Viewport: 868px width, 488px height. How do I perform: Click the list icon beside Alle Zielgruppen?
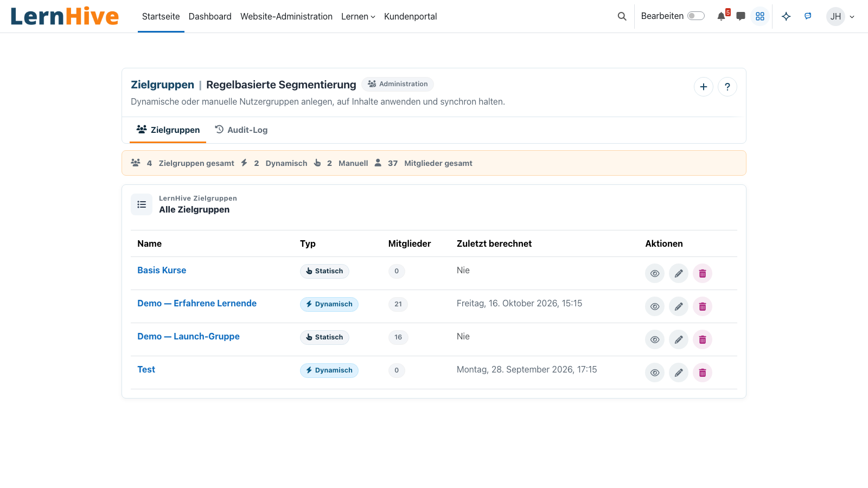click(142, 204)
